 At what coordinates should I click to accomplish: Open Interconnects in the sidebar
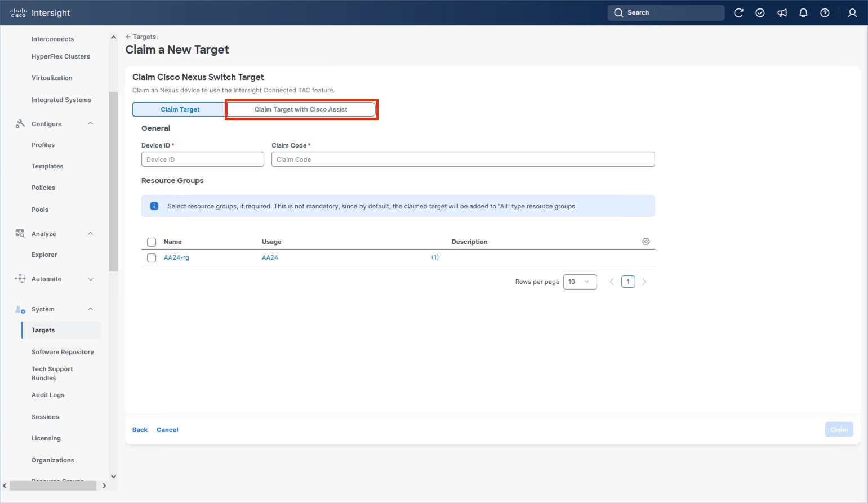pos(53,39)
